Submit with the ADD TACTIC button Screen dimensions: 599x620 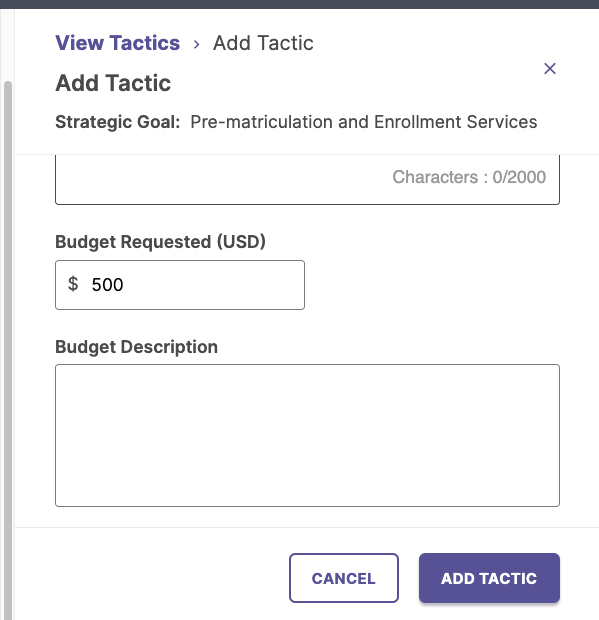coord(489,578)
